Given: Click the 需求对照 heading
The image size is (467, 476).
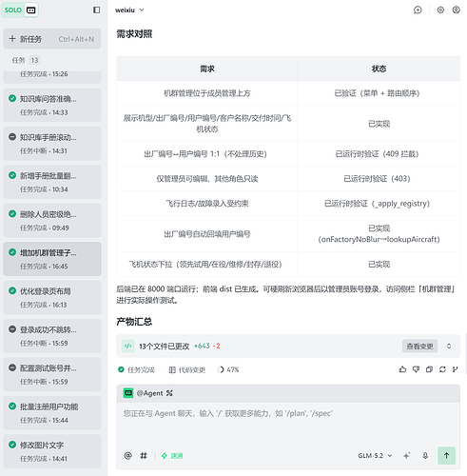Looking at the screenshot, I should tap(134, 34).
